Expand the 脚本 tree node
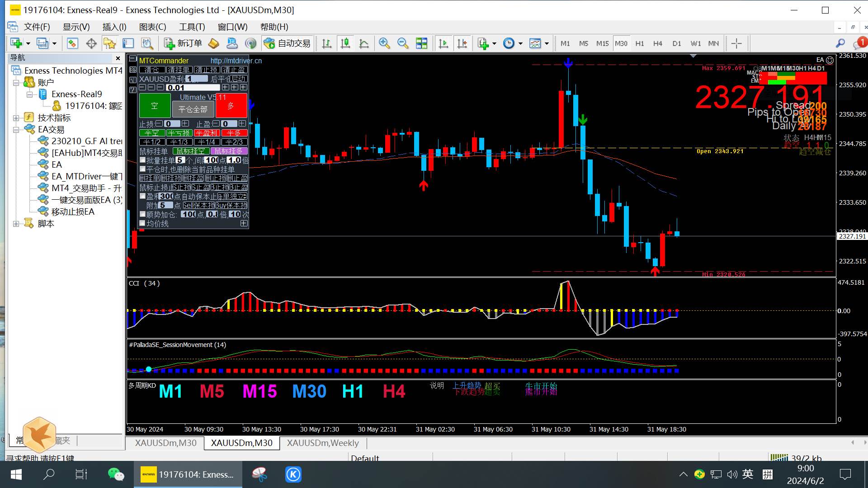868x488 pixels. coord(16,224)
